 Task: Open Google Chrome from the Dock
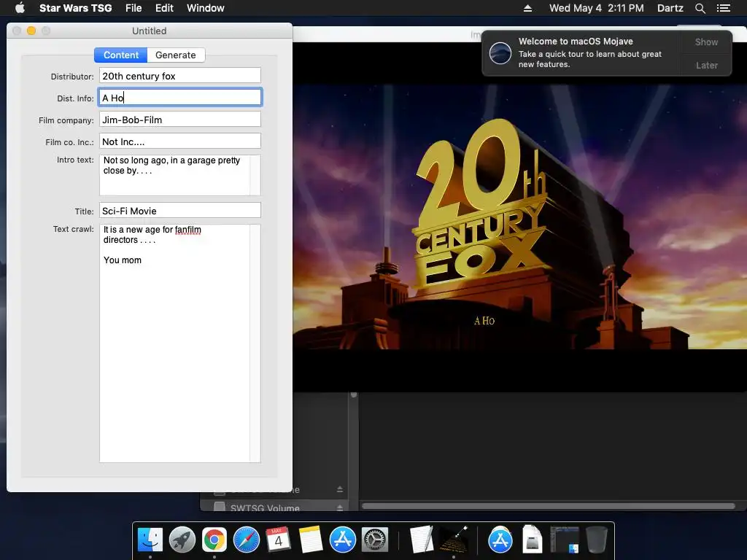tap(214, 540)
